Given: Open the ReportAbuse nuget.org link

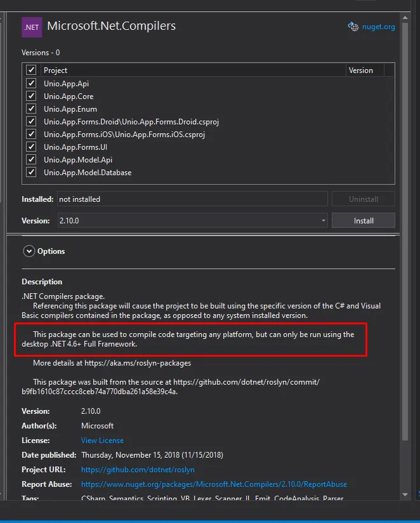Looking at the screenshot, I should 214,484.
